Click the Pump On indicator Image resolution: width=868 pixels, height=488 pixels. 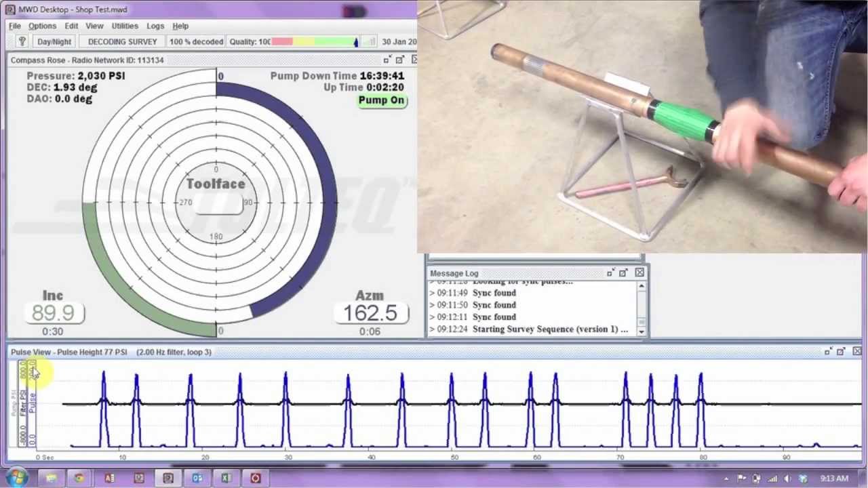point(382,100)
